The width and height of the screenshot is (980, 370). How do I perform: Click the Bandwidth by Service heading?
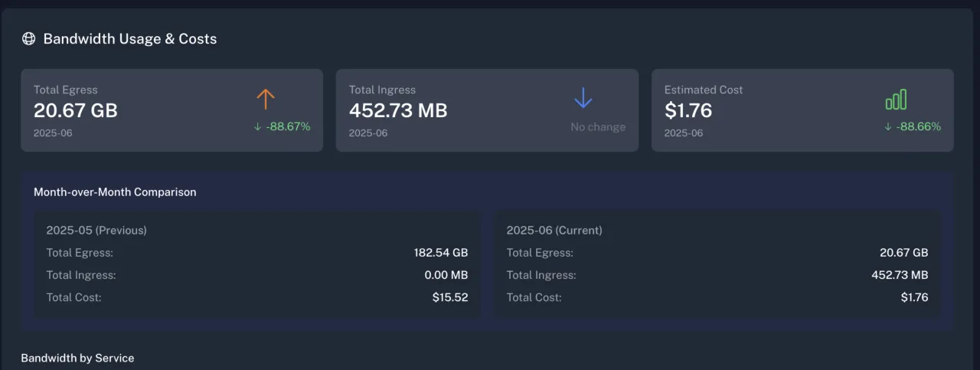point(77,359)
